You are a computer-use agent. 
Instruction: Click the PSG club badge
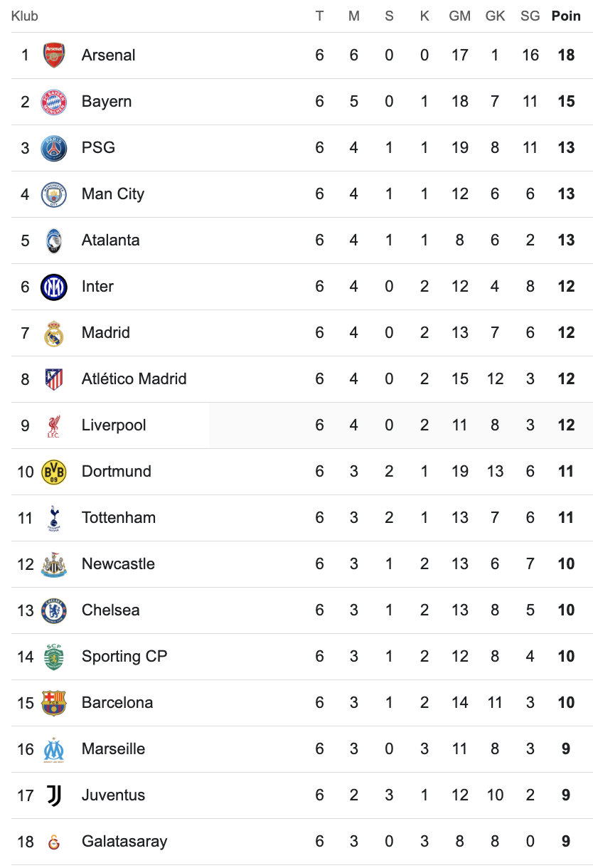(54, 148)
